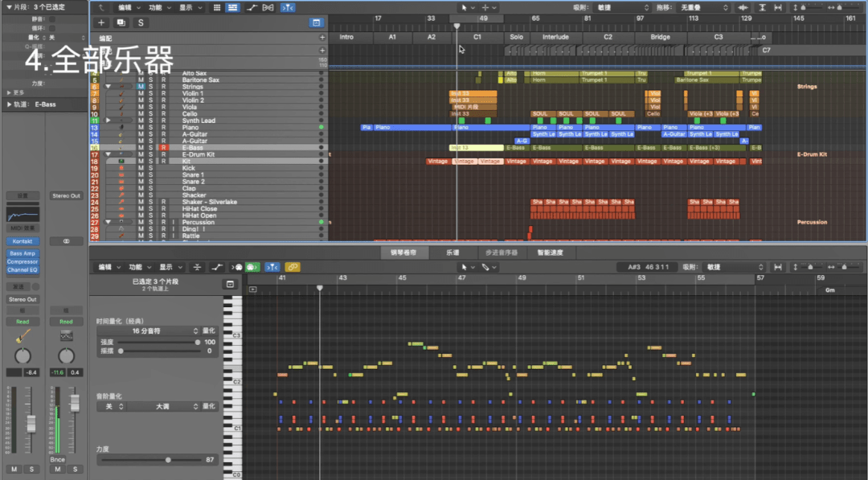868x480 pixels.
Task: Click the Bridge arrangement marker
Action: [660, 37]
